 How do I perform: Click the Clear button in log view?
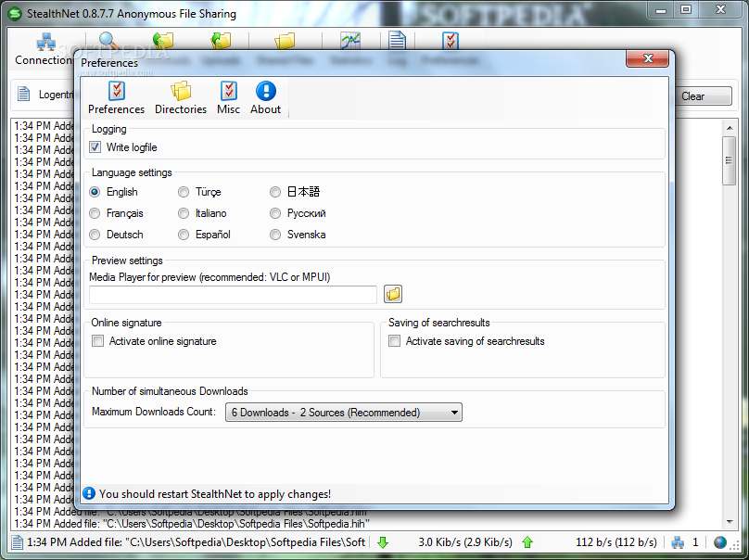(702, 96)
